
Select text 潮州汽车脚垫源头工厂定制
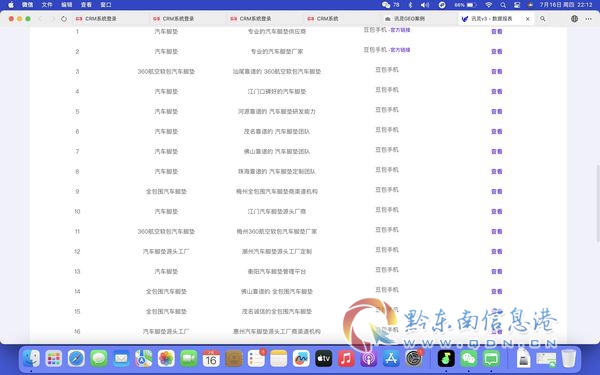click(277, 251)
